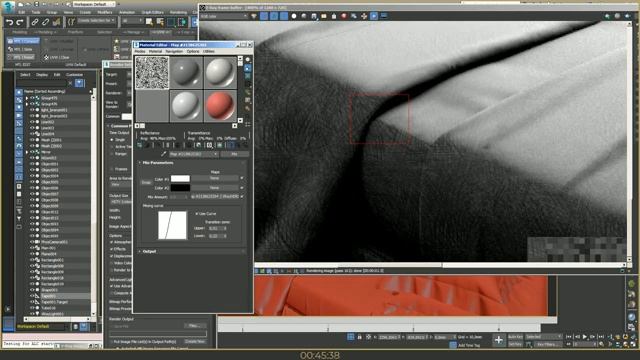Toggle the Mix Amount map enable checkbox
Viewport: 640px width, 360px height.
point(242,197)
